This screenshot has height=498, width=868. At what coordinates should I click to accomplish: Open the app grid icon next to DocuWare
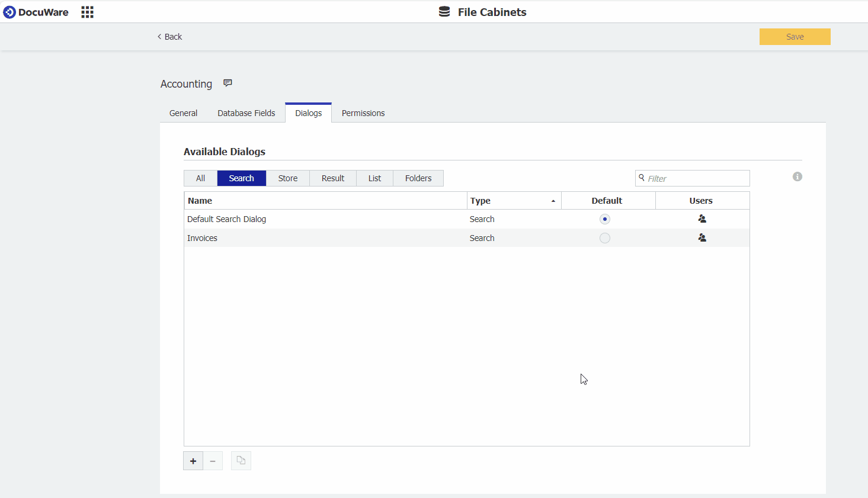click(x=87, y=12)
